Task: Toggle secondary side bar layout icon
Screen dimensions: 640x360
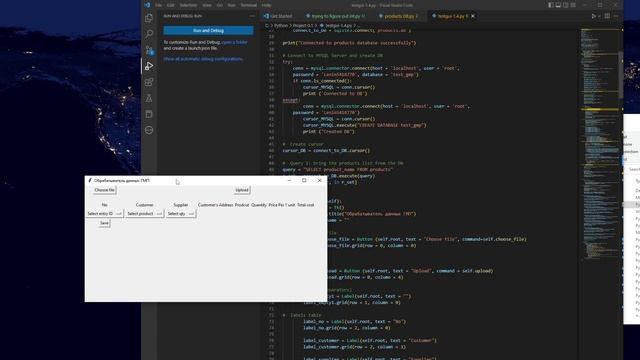Action: 565,5
